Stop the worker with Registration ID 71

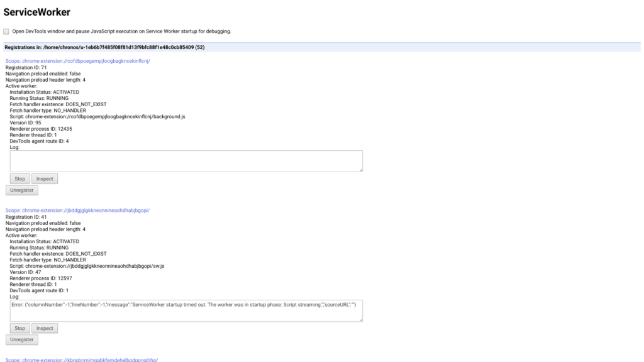(19, 178)
